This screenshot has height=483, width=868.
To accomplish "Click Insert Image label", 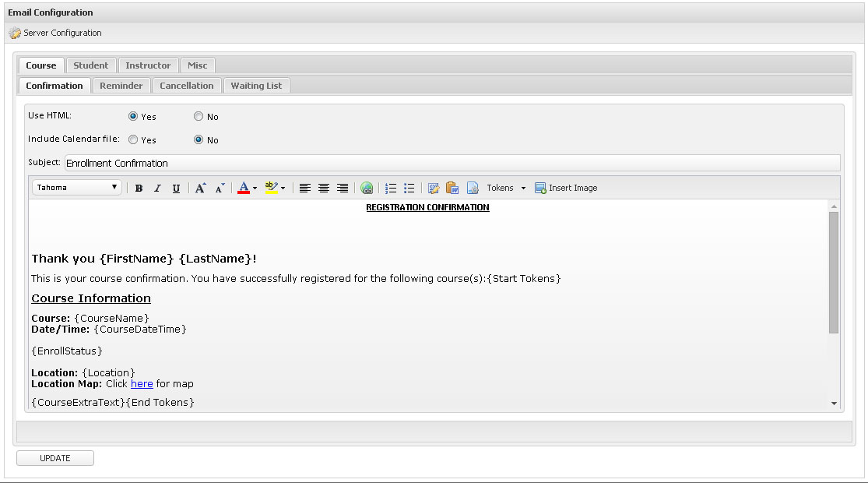I will [573, 189].
